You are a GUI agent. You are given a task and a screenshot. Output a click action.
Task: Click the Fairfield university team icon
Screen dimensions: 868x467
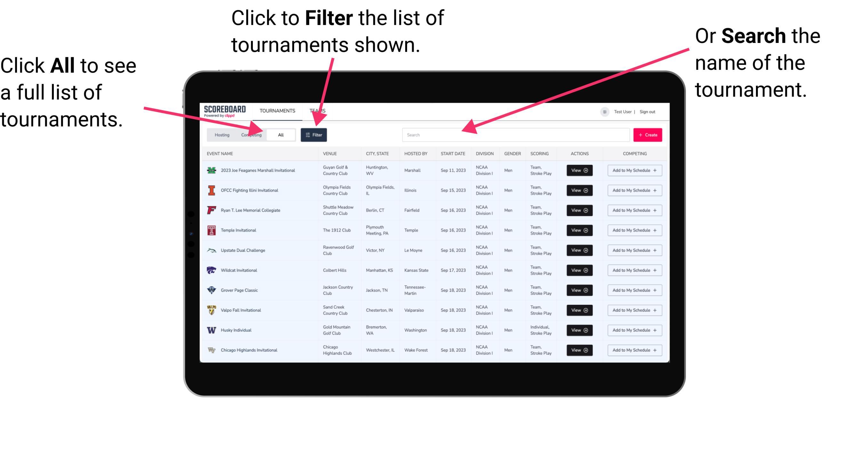(x=211, y=210)
